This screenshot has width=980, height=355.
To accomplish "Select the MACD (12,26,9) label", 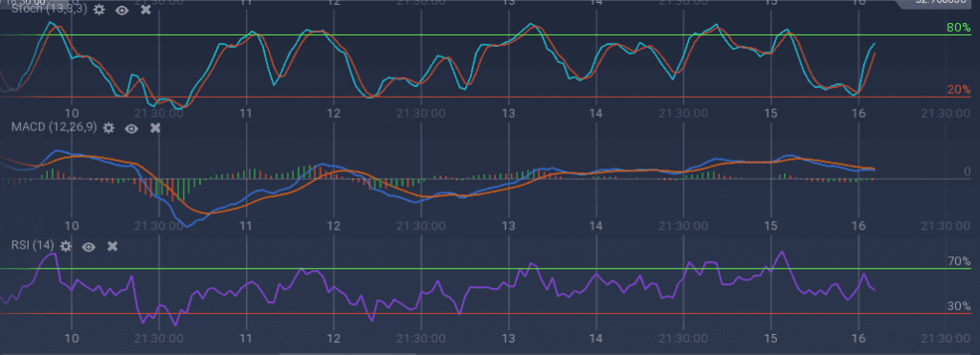I will (x=55, y=127).
